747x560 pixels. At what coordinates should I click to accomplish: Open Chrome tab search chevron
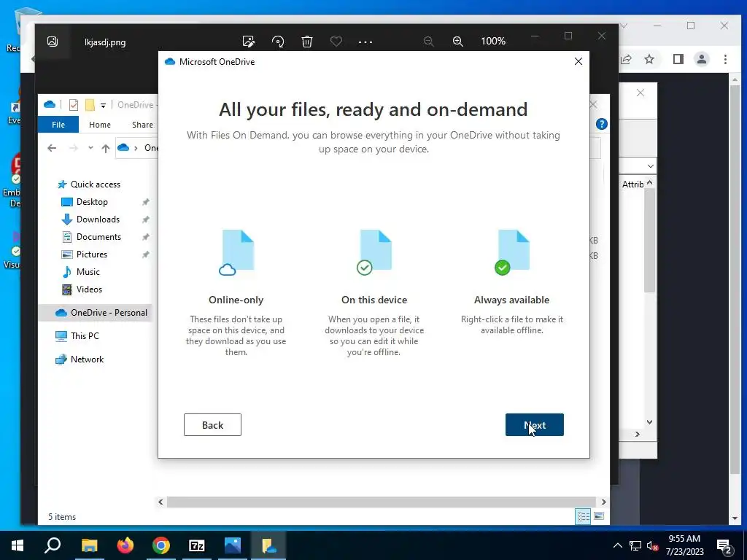[624, 26]
